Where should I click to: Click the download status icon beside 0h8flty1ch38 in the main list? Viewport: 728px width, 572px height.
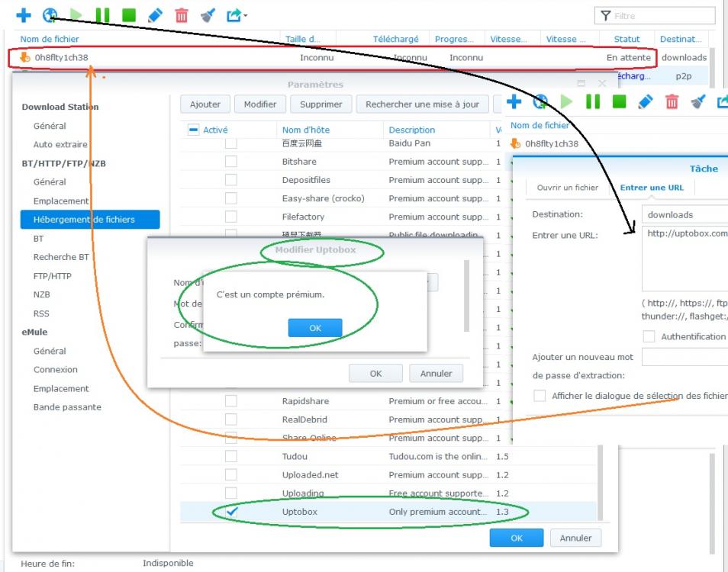coord(24,57)
